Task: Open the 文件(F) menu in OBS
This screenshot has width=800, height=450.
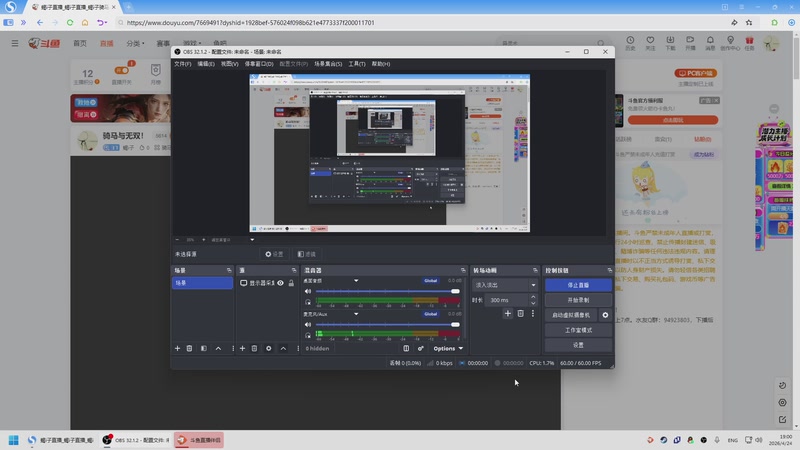Action: coord(182,64)
